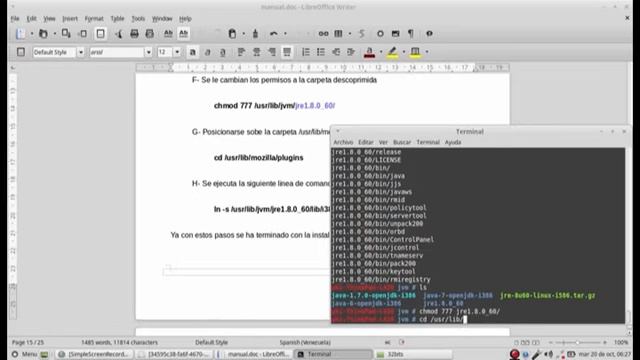Run the Spelling and Grammar check icon
Viewport: 640px width, 360px height.
coord(168,33)
